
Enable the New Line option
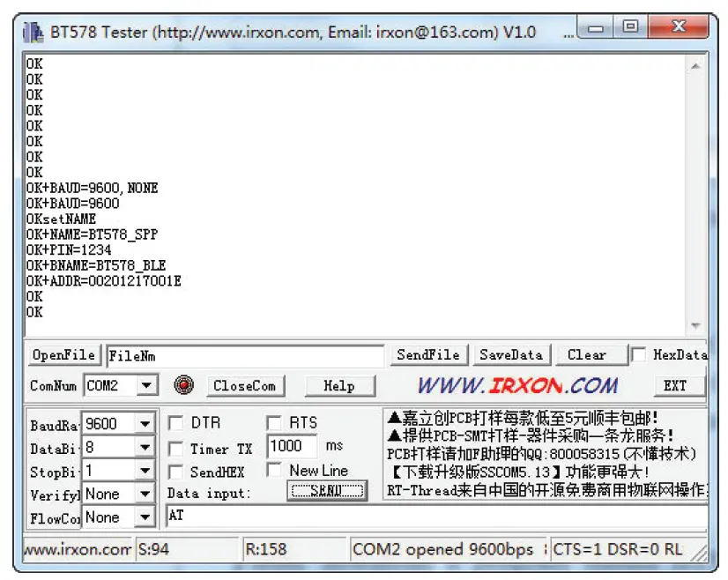point(275,470)
